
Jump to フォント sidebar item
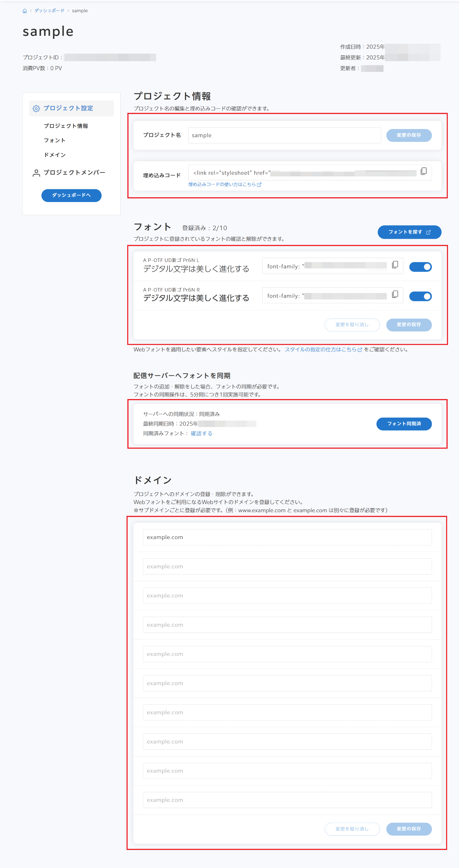pyautogui.click(x=54, y=141)
